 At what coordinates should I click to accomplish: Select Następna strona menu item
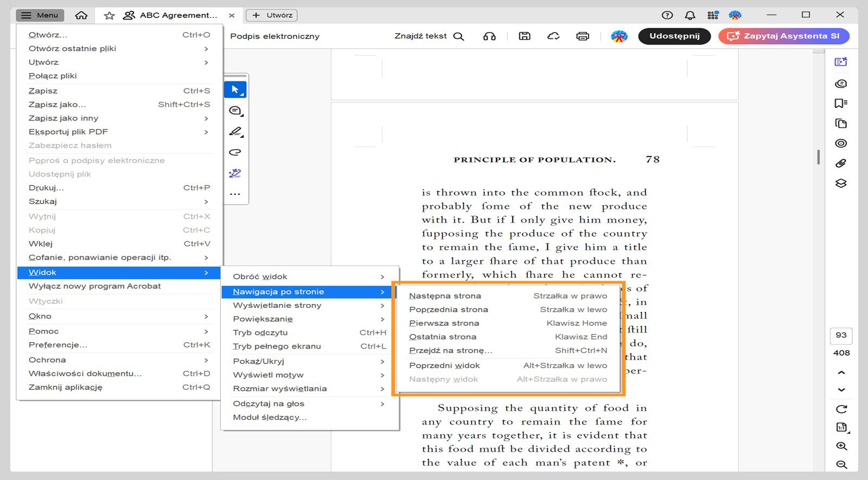coord(508,296)
